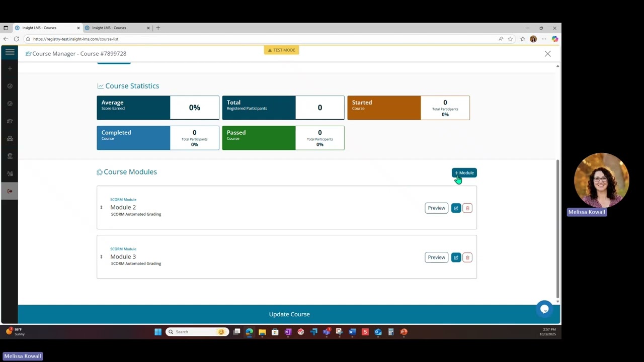Open the Copilot icon in the browser
644x362 pixels.
554,39
